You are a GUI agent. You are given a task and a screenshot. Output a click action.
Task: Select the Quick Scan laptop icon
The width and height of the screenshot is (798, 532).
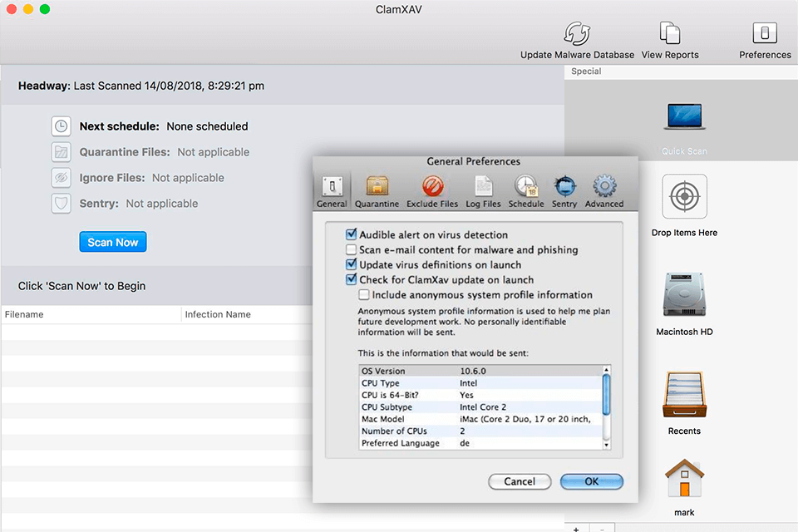click(684, 116)
